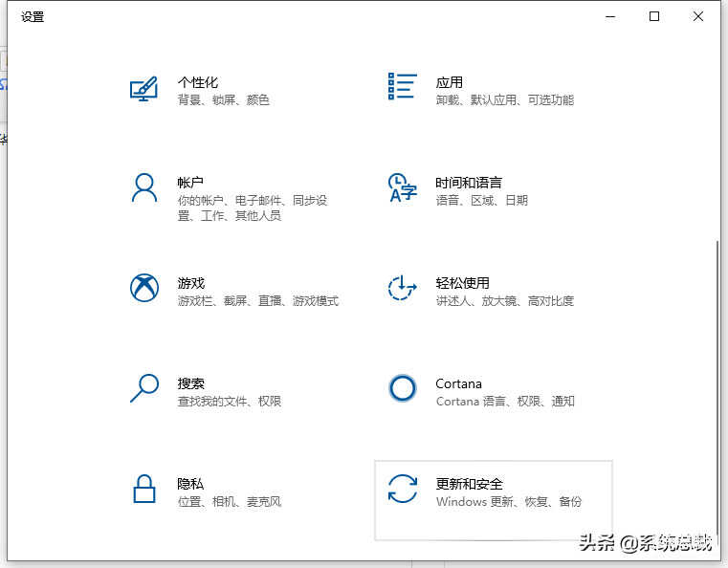The image size is (728, 568).
Task: Open the Cortana circle icon
Action: 403,388
